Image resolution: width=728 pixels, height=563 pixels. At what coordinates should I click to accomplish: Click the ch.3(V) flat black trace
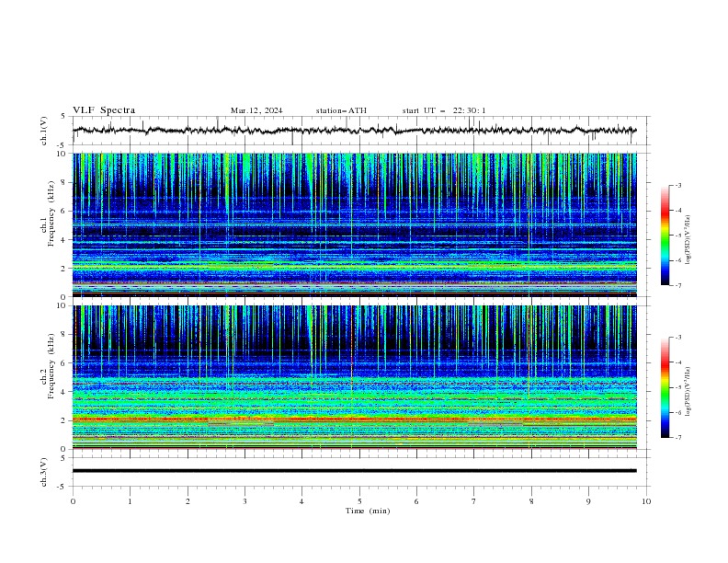354,471
